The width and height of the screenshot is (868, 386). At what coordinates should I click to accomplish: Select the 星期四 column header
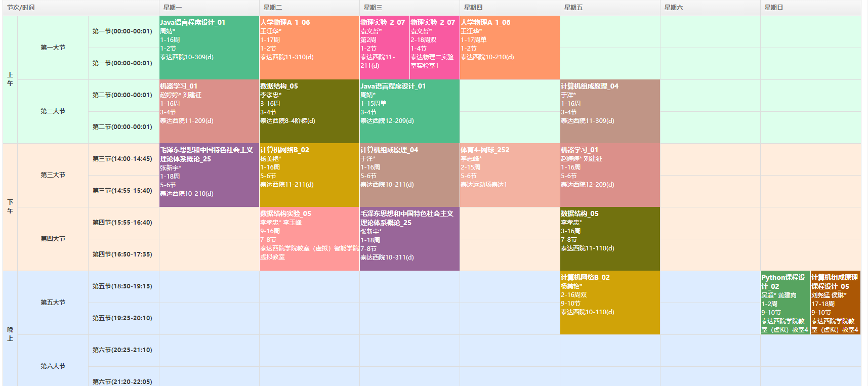[510, 8]
